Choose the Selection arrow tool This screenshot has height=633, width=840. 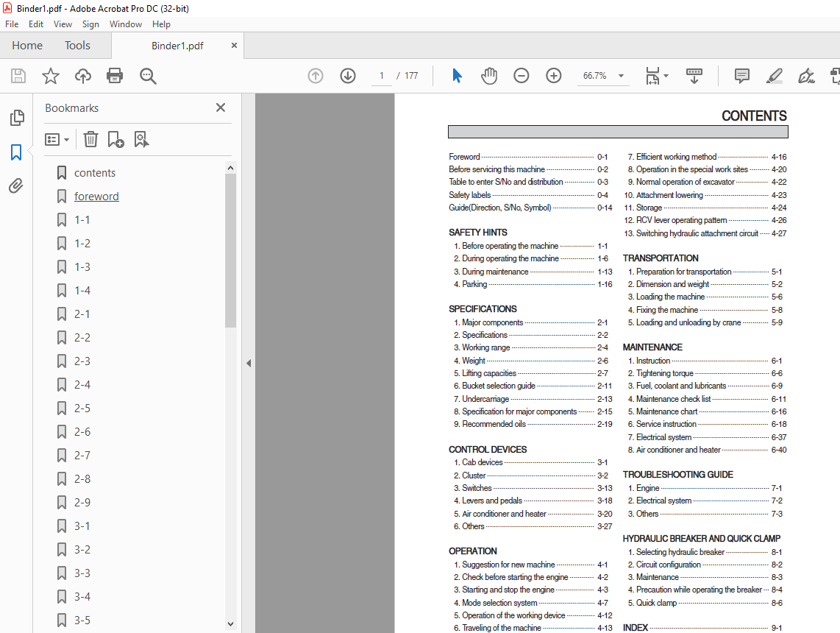457,76
